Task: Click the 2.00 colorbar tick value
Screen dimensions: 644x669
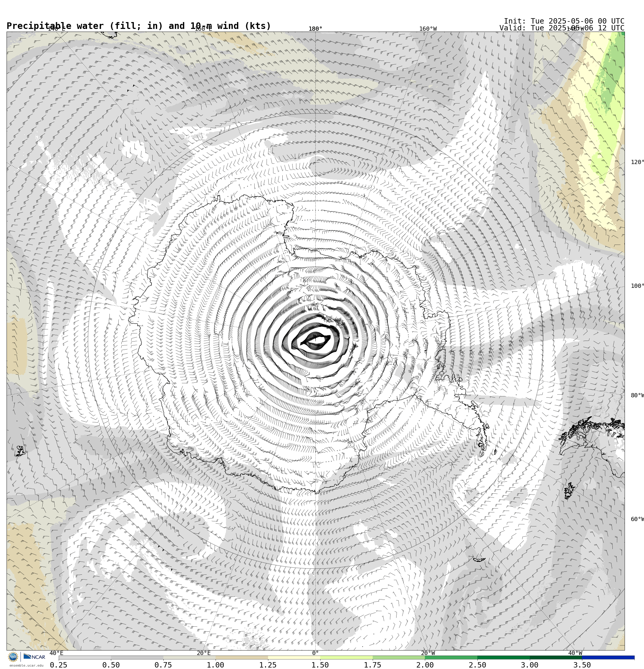Action: (x=425, y=665)
